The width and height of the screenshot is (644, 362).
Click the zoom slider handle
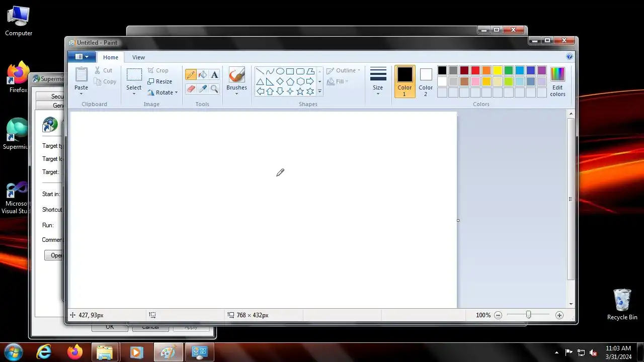click(x=528, y=315)
